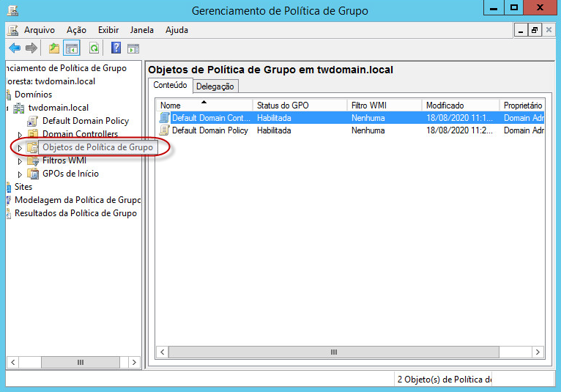The image size is (561, 392).
Task: Click the status bar object count text
Action: pos(444,380)
